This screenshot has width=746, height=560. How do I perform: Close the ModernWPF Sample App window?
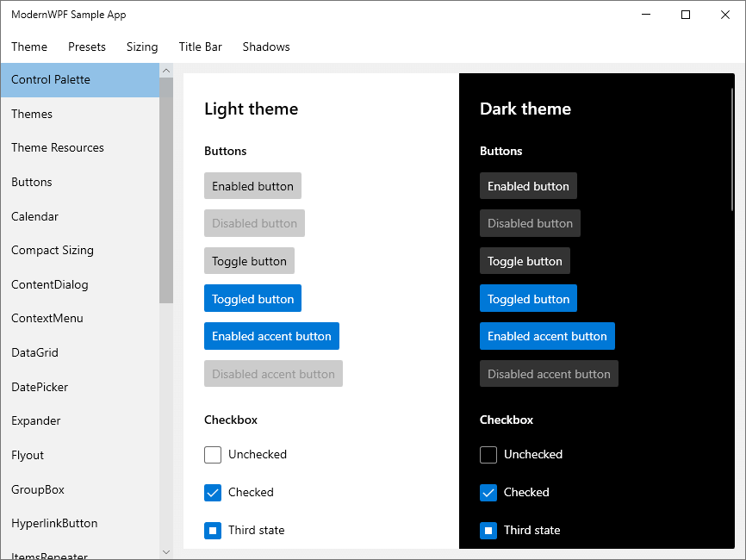click(x=725, y=15)
